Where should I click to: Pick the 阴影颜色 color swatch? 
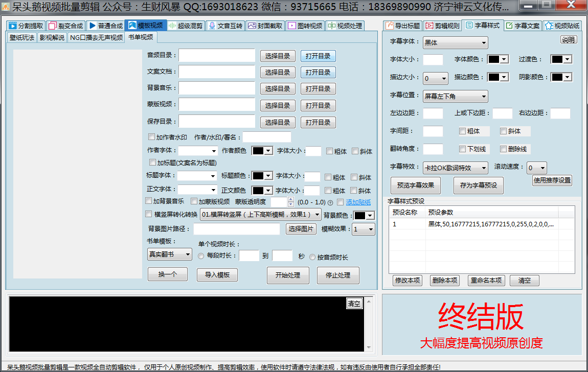pos(561,77)
